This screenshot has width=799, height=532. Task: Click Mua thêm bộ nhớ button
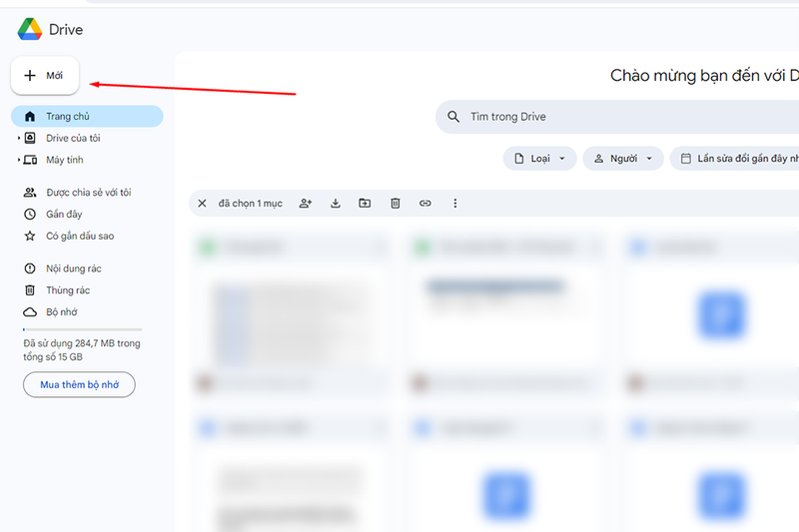[79, 384]
